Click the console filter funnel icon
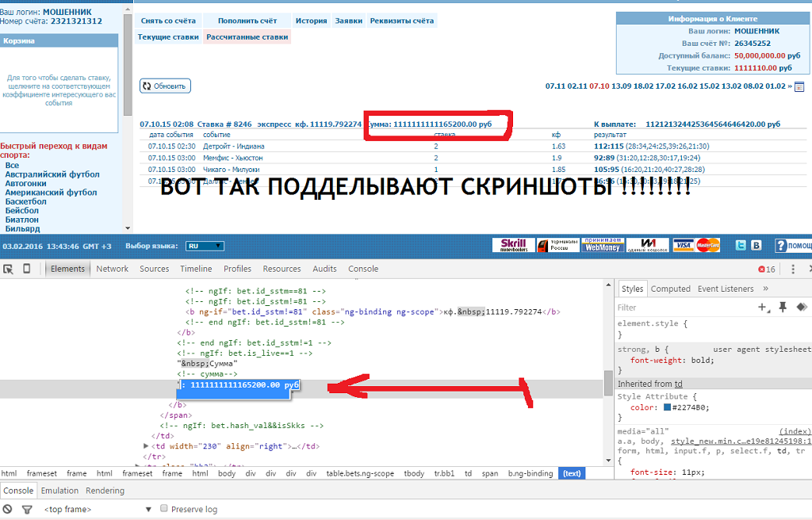Image resolution: width=812 pixels, height=520 pixels. pos(27,510)
